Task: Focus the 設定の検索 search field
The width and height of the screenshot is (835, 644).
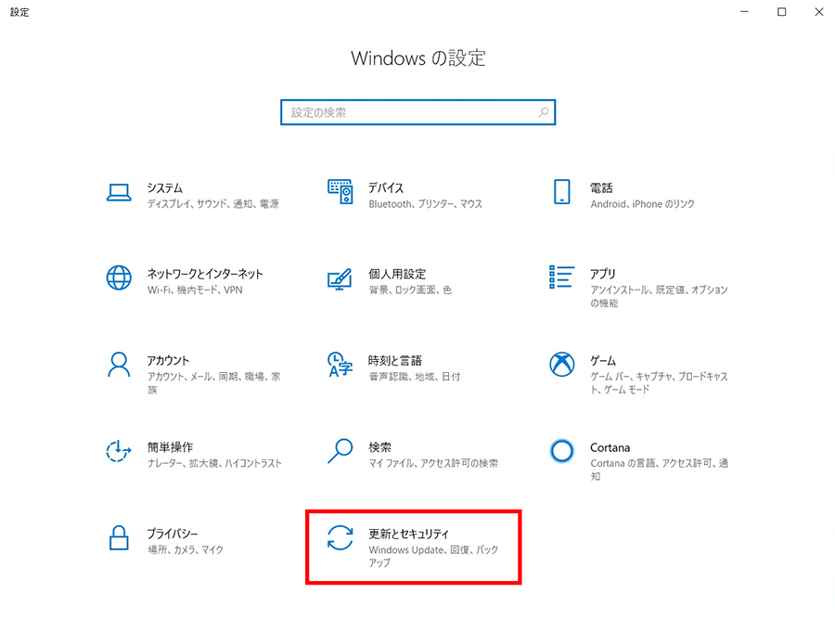Action: pyautogui.click(x=418, y=112)
